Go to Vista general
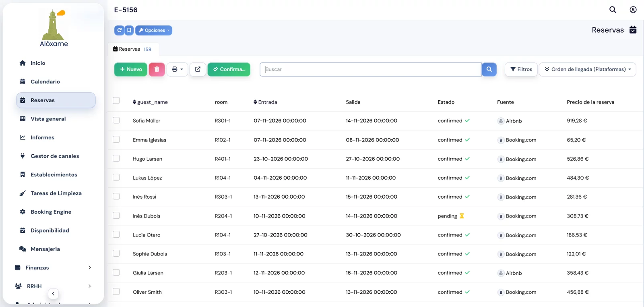This screenshot has width=644, height=307. coord(48,119)
